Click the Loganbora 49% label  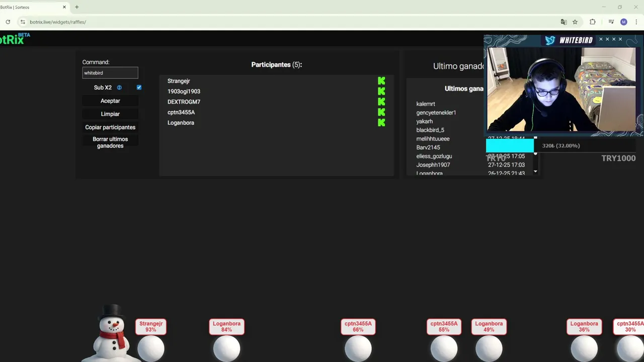click(x=489, y=327)
